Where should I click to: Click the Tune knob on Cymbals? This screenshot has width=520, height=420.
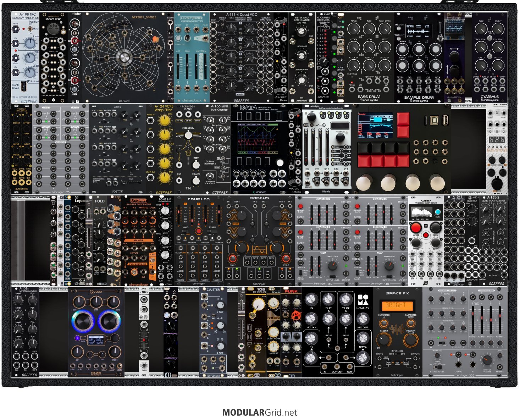coord(481,29)
